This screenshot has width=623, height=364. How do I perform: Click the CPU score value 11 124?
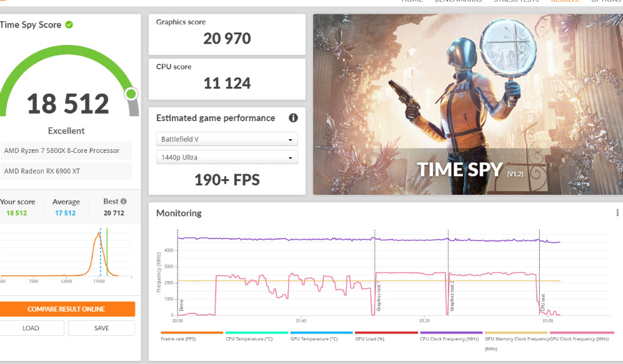pos(227,84)
